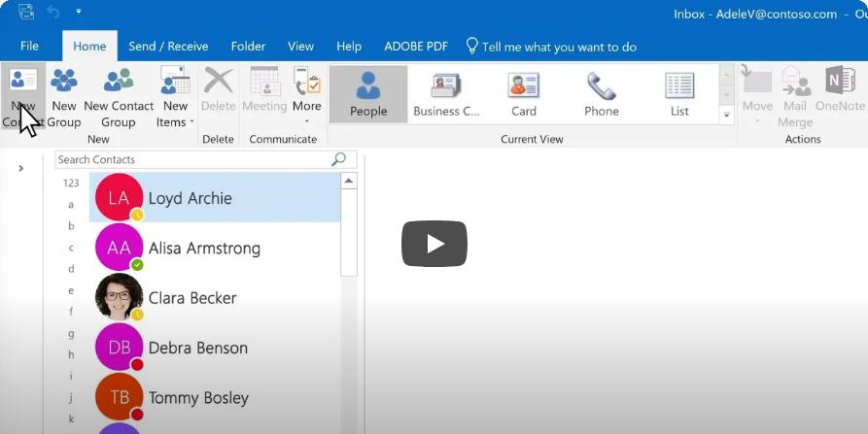The image size is (868, 434).
Task: Click the LA avatar circle
Action: [119, 197]
